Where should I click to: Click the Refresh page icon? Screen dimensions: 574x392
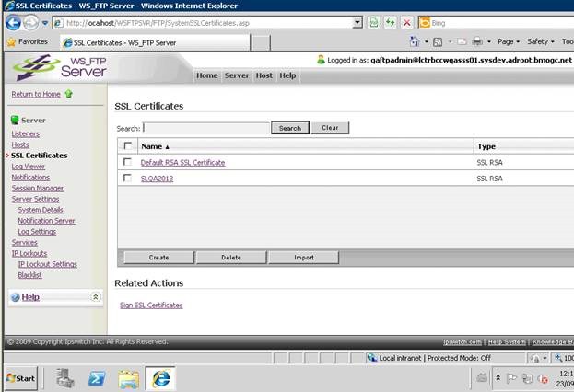[x=391, y=23]
